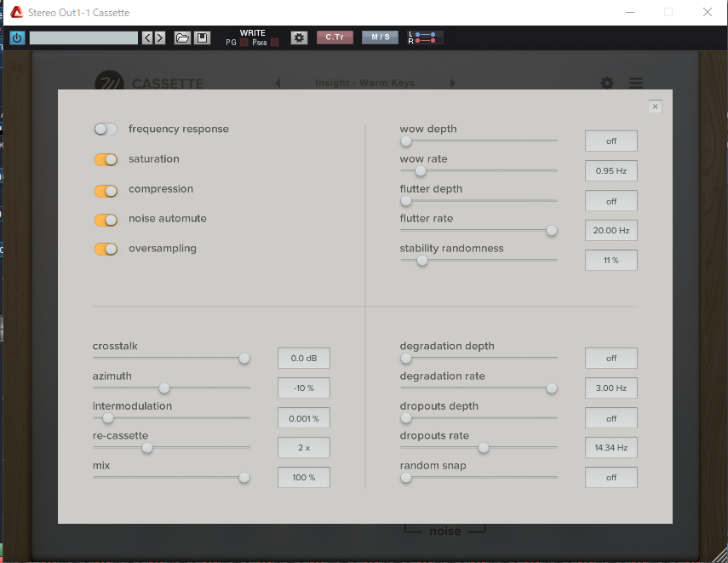Click the C.Tr button

[x=335, y=37]
